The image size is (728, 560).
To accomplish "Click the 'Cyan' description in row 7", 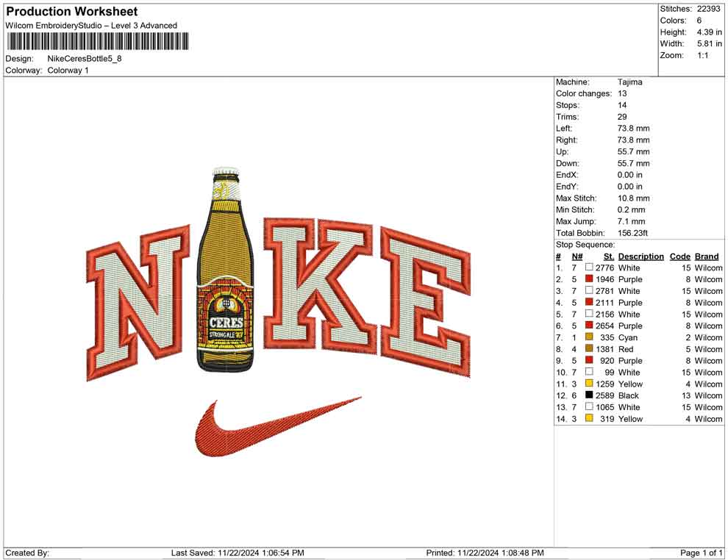I will click(628, 337).
